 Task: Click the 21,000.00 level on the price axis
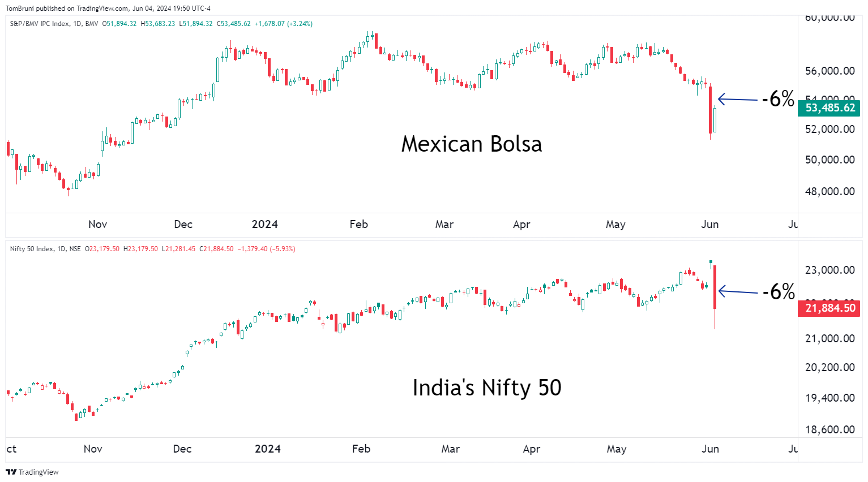[x=829, y=338]
